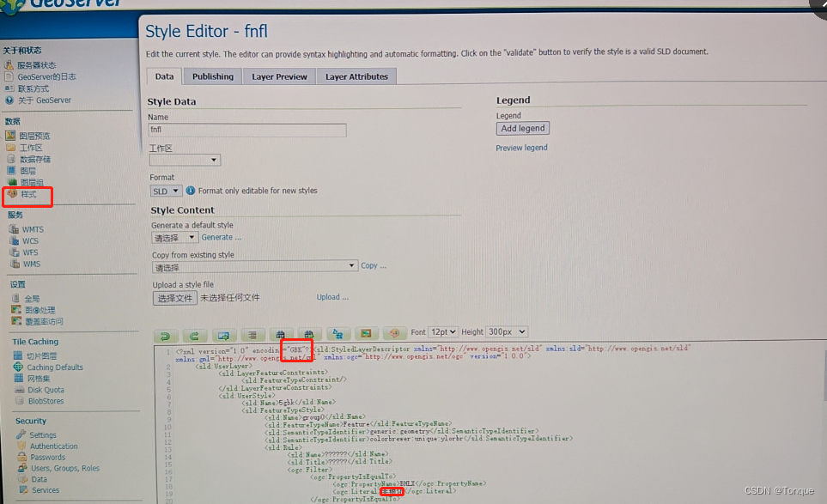The width and height of the screenshot is (827, 504).
Task: Click the Preview legend link
Action: (x=521, y=148)
